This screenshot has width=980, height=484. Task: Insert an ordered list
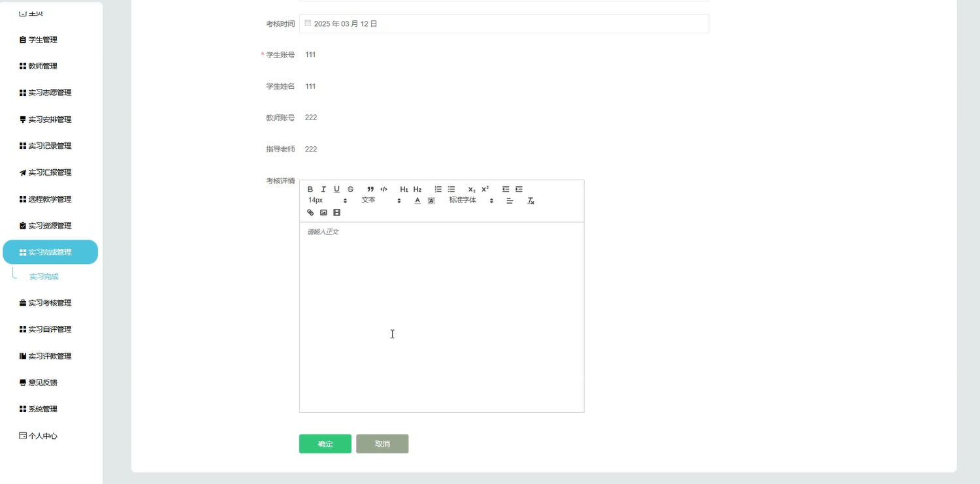point(438,189)
